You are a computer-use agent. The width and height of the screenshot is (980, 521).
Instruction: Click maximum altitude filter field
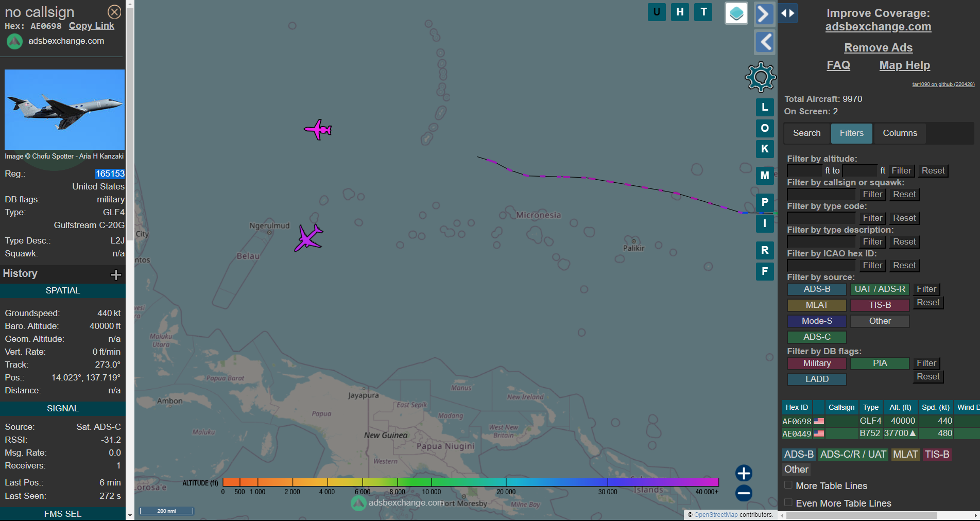click(x=859, y=170)
